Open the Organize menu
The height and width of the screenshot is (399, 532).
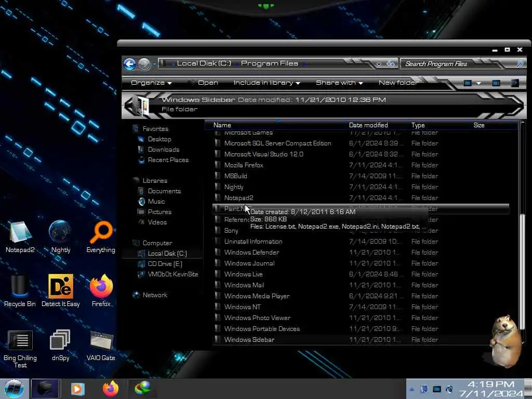click(151, 83)
